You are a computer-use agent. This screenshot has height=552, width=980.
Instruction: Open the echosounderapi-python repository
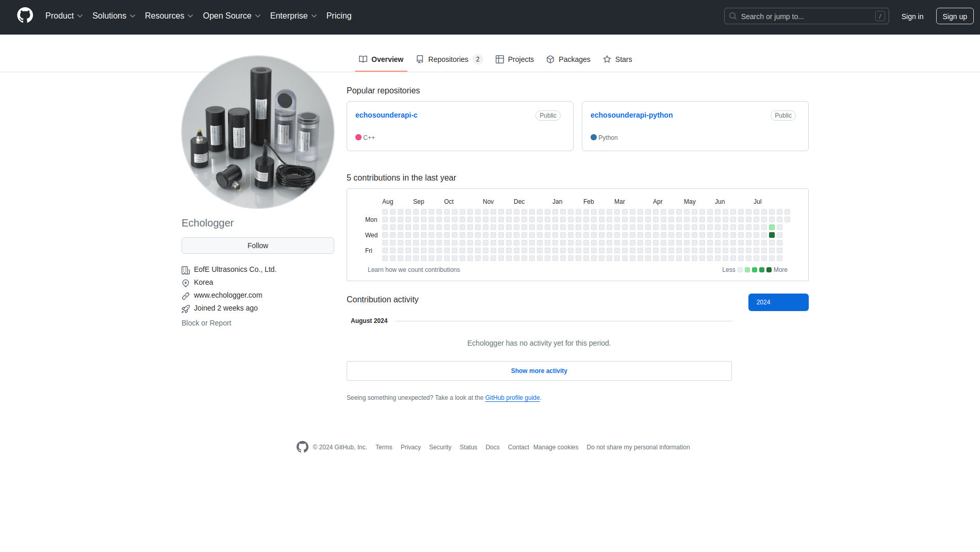click(x=631, y=115)
